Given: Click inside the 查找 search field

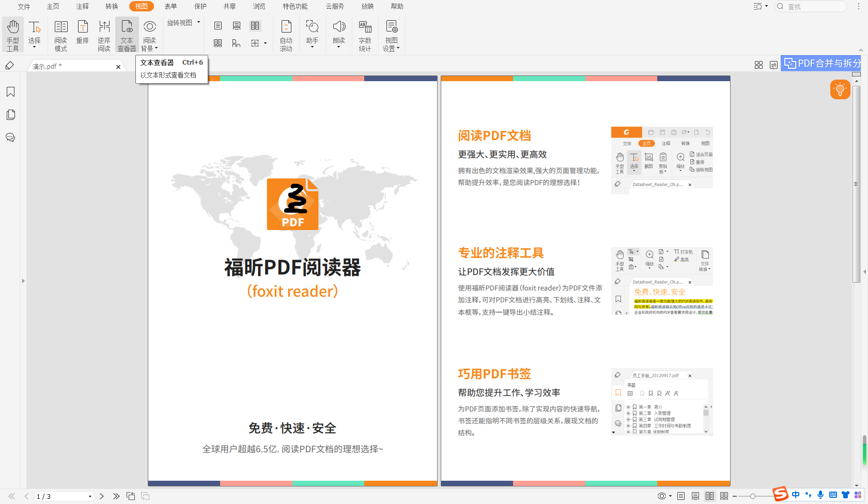Looking at the screenshot, I should [x=811, y=6].
